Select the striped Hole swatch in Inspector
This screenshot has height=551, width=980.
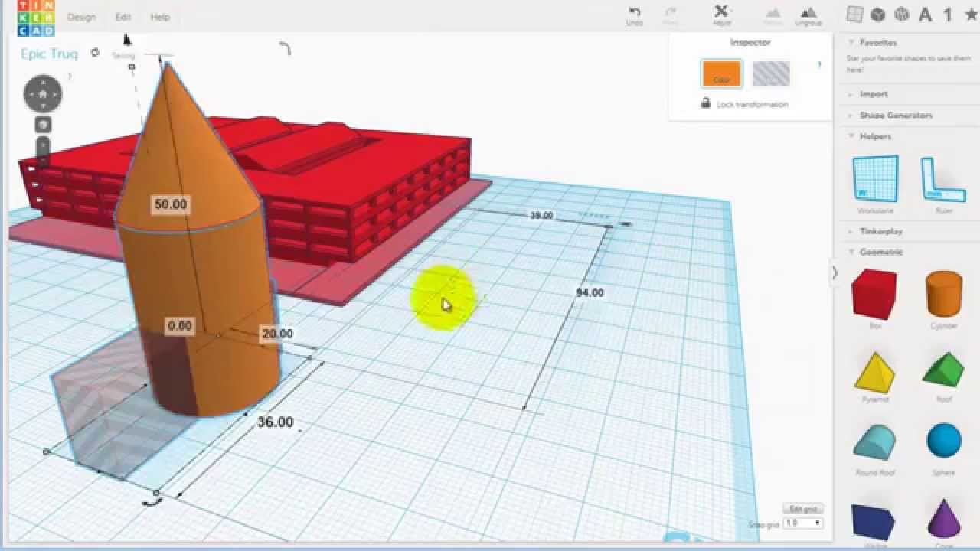pos(771,73)
